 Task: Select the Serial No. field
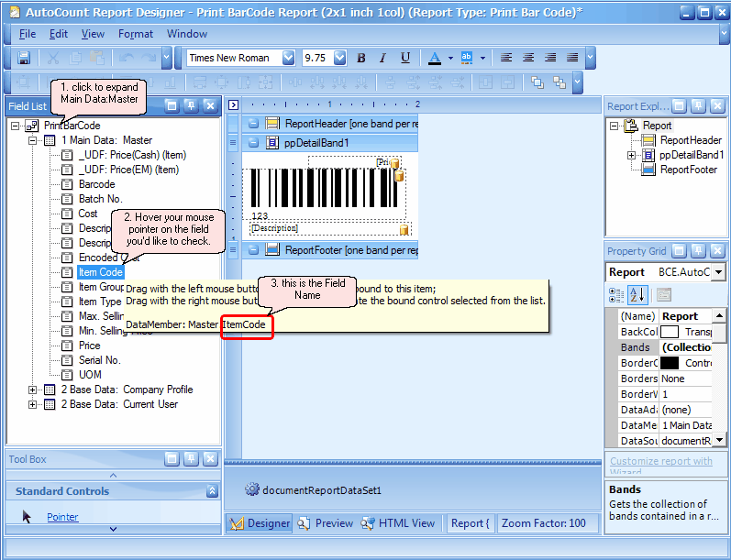click(x=99, y=360)
